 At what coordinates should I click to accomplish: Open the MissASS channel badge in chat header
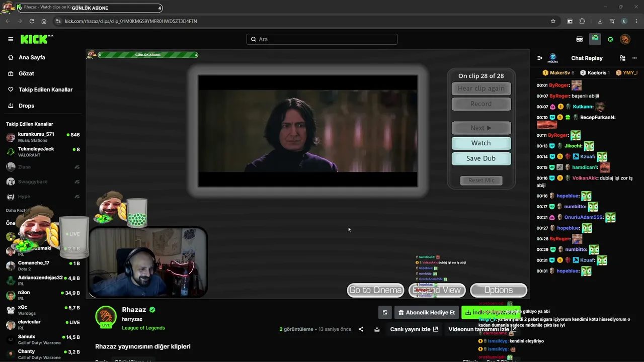(x=553, y=58)
